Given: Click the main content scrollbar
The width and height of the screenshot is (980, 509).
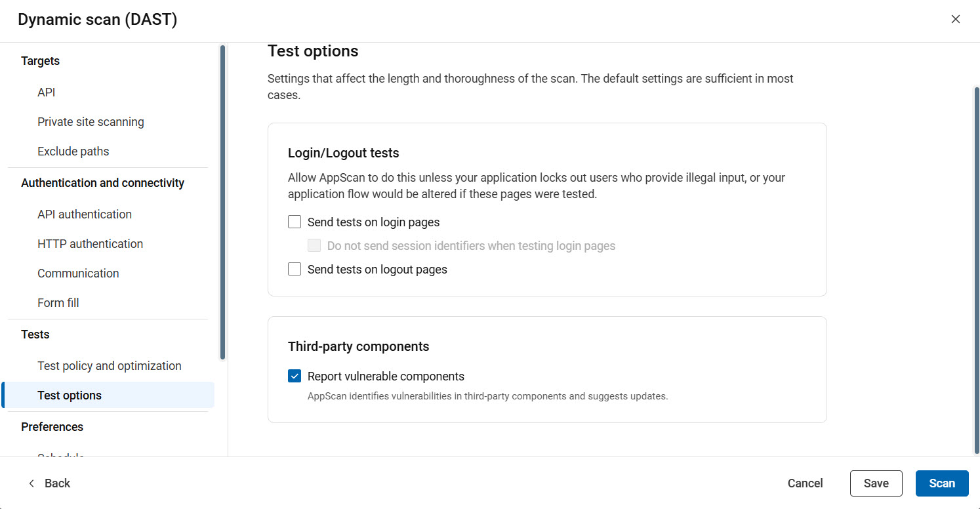Looking at the screenshot, I should (976, 269).
